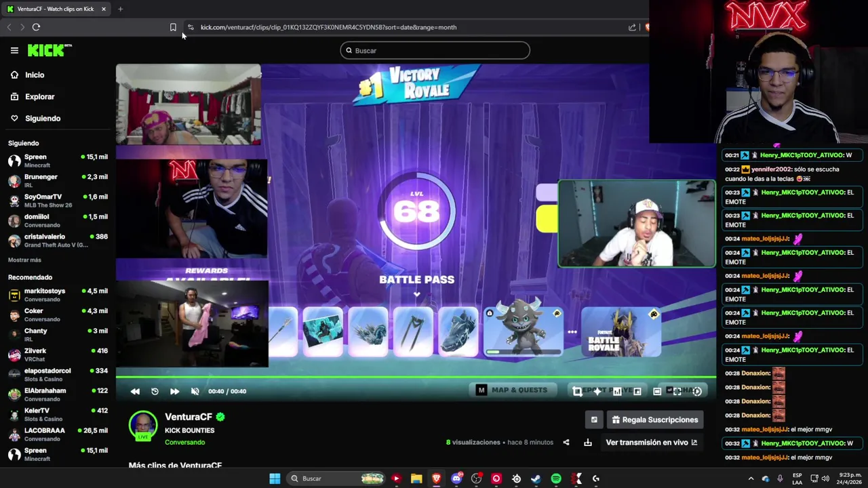Open File Explorer from taskbar
This screenshot has height=488, width=868.
pos(416,479)
